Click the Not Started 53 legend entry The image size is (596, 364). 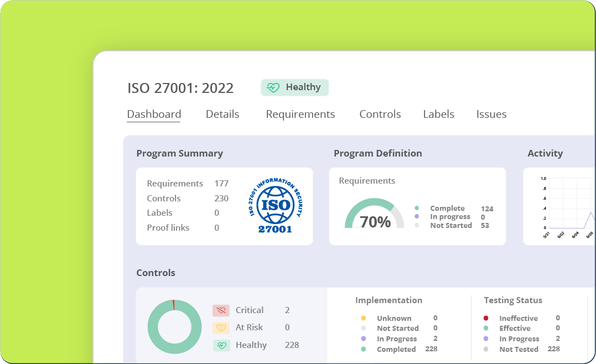click(452, 225)
